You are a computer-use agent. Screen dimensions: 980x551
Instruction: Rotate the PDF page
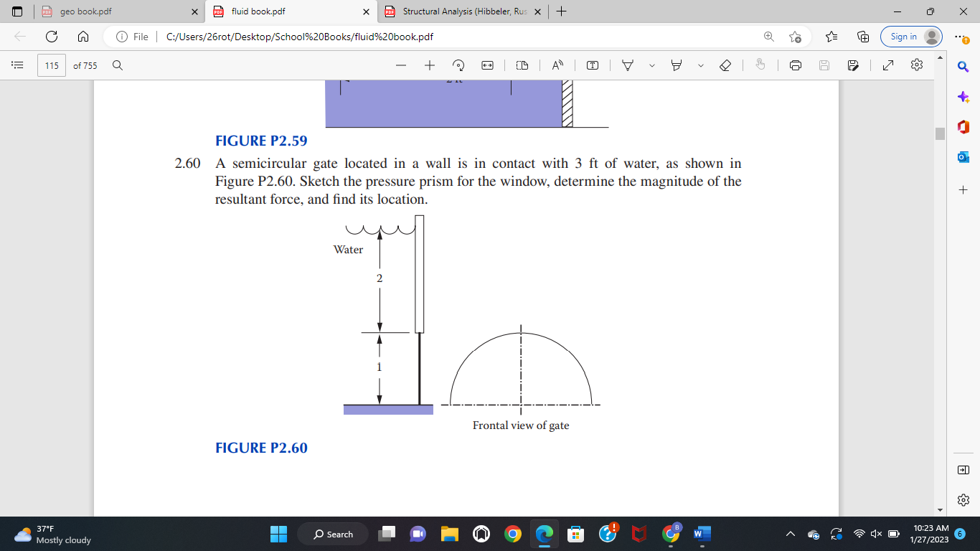coord(460,65)
